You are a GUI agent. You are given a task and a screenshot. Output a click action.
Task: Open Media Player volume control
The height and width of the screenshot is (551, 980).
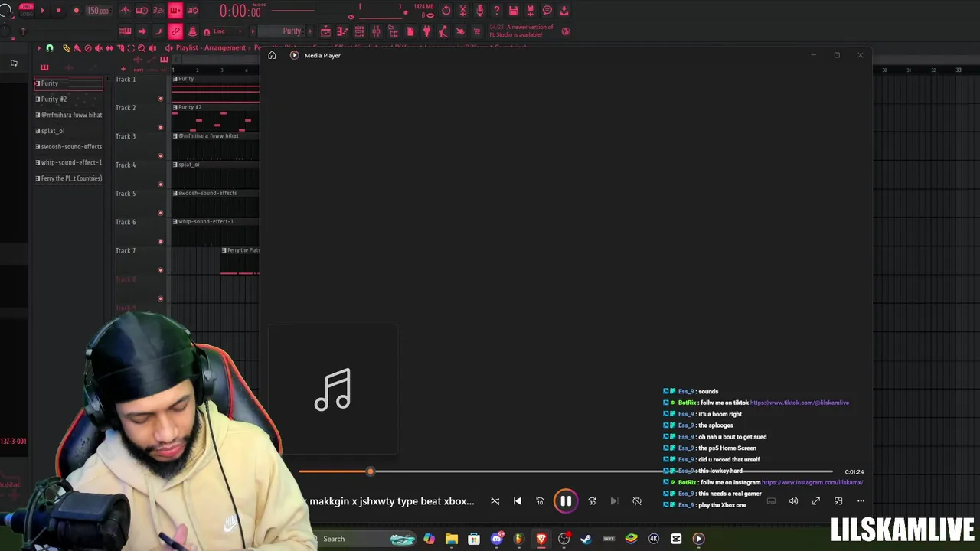tap(793, 501)
